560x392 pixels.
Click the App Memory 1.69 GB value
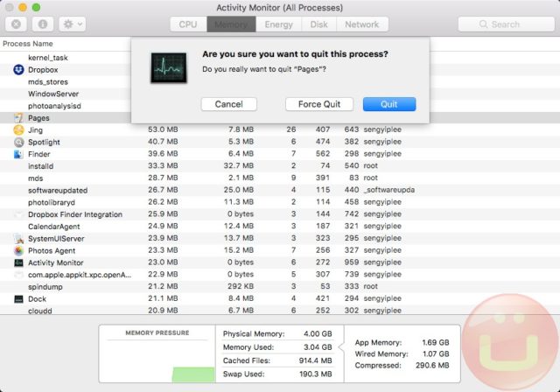(x=436, y=342)
